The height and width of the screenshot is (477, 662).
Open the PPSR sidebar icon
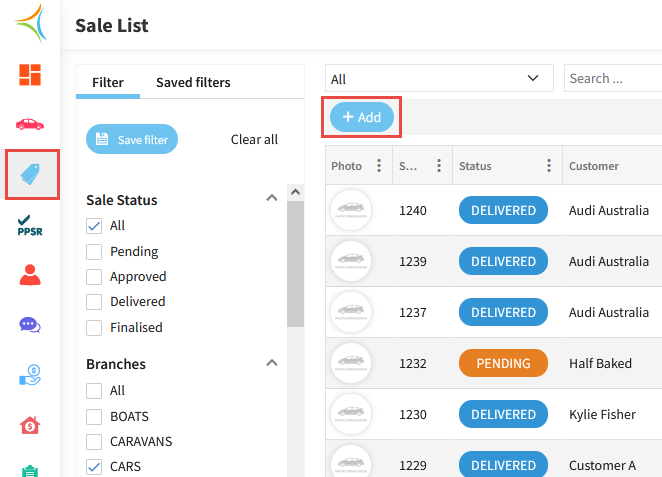coord(30,226)
